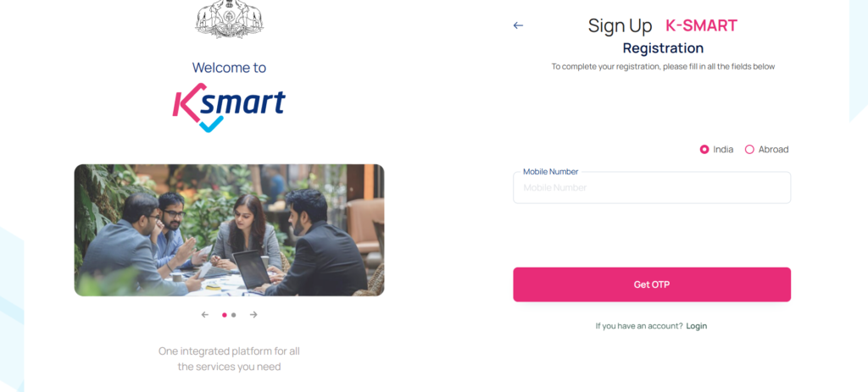Screen dimensions: 868x392
Task: Click the pink K-SMART title text
Action: point(701,25)
